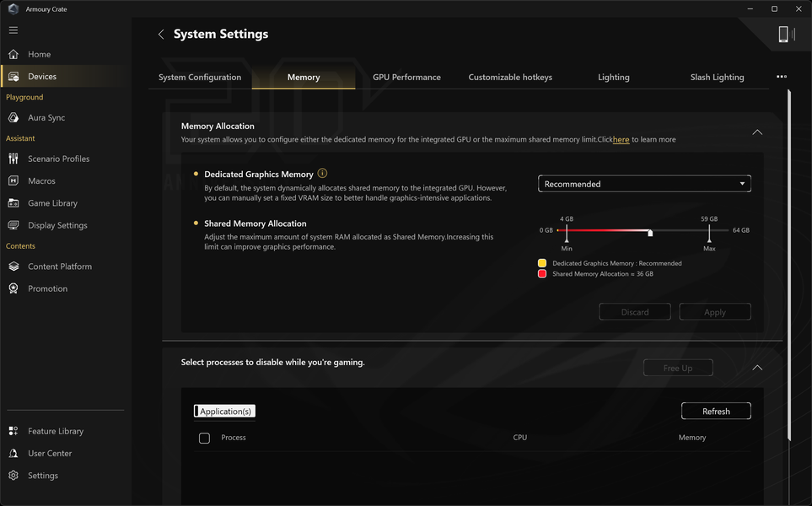This screenshot has height=506, width=812.
Task: Click the 'here' link to learn more
Action: pos(621,140)
